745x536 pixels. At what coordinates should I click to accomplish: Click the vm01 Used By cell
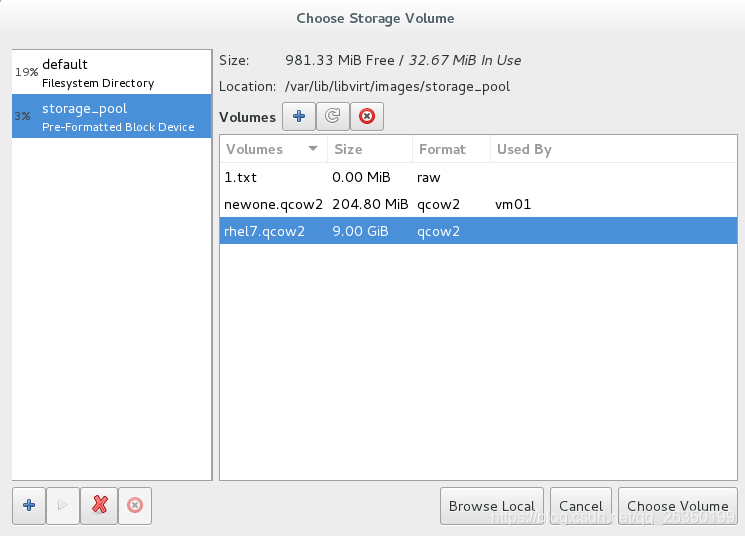(513, 204)
